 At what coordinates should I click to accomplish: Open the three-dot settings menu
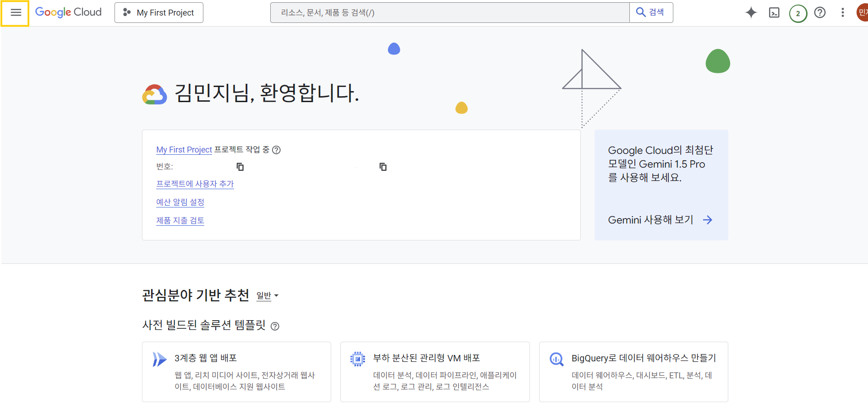click(x=842, y=13)
